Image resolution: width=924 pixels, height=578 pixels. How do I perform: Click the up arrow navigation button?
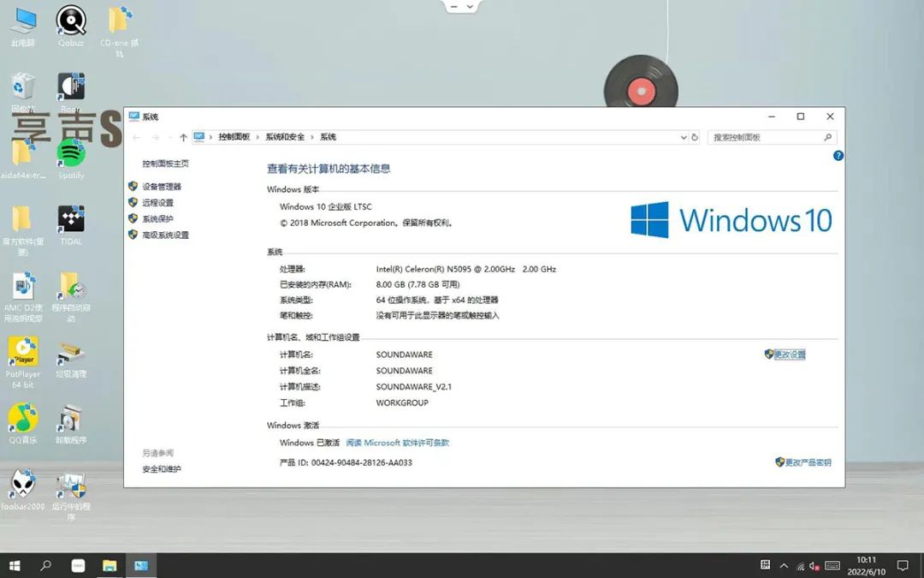pyautogui.click(x=183, y=137)
